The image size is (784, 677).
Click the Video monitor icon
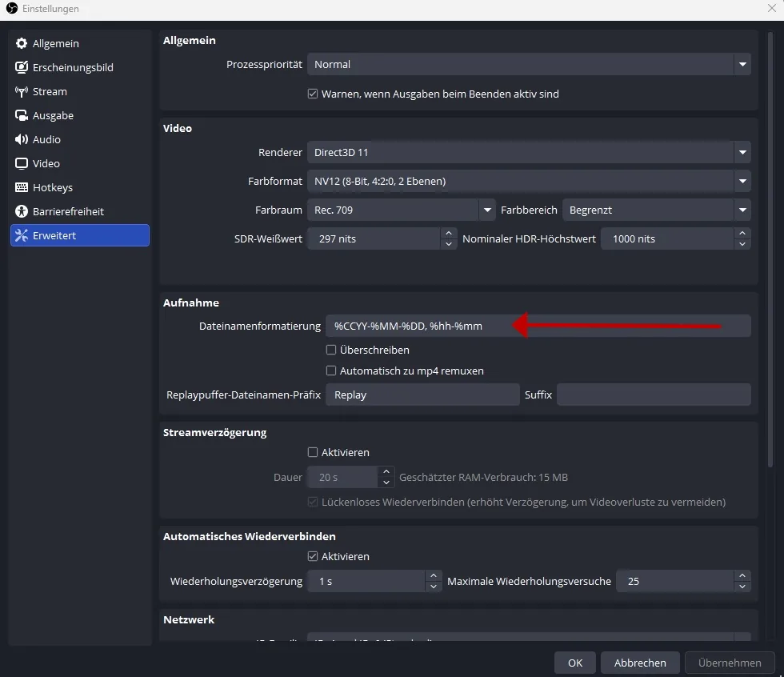click(22, 163)
